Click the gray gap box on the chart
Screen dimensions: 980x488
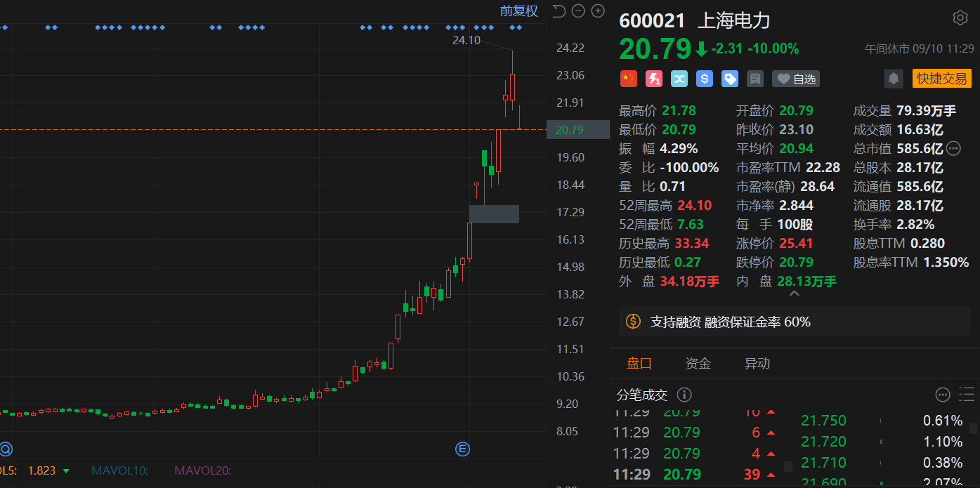[494, 214]
